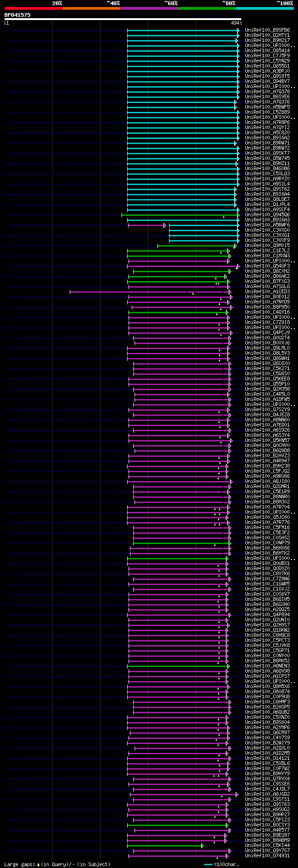Click the UniRef100_A5BWF5 label

coord(267,107)
